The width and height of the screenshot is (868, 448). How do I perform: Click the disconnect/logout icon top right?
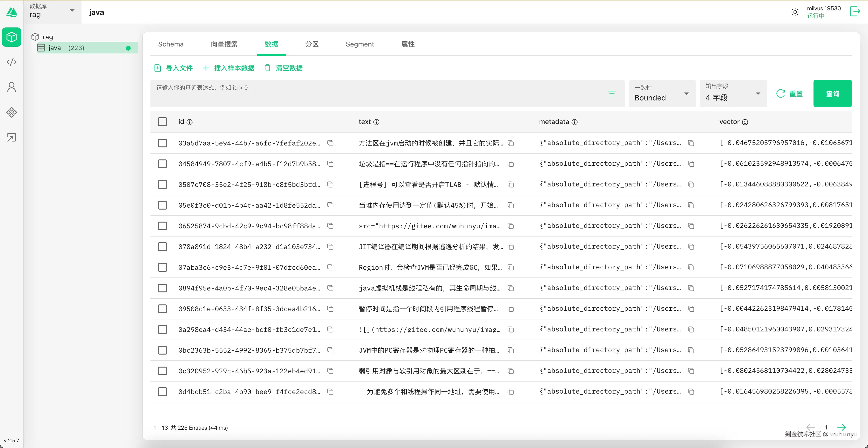(855, 11)
